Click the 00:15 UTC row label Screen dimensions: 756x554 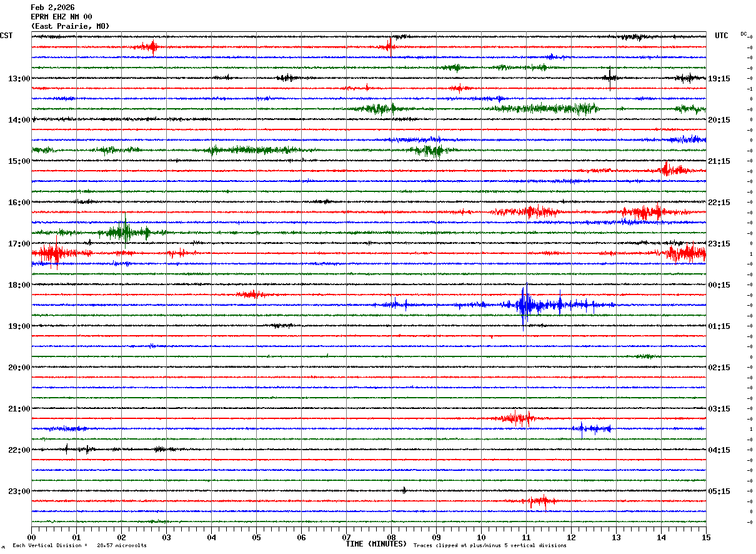pyautogui.click(x=719, y=285)
